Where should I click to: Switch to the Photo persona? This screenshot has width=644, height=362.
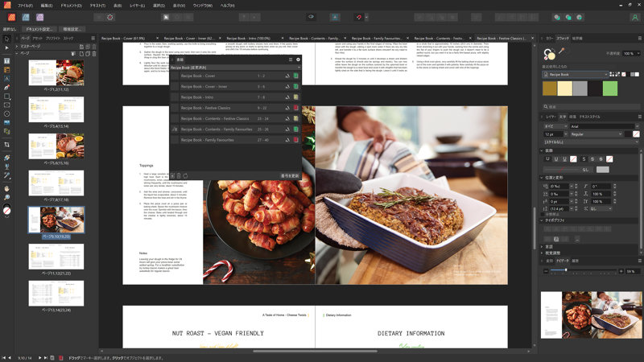(39, 17)
